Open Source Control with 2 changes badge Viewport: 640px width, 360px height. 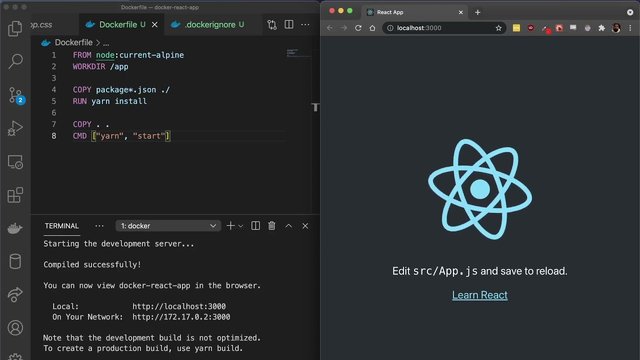(x=16, y=96)
